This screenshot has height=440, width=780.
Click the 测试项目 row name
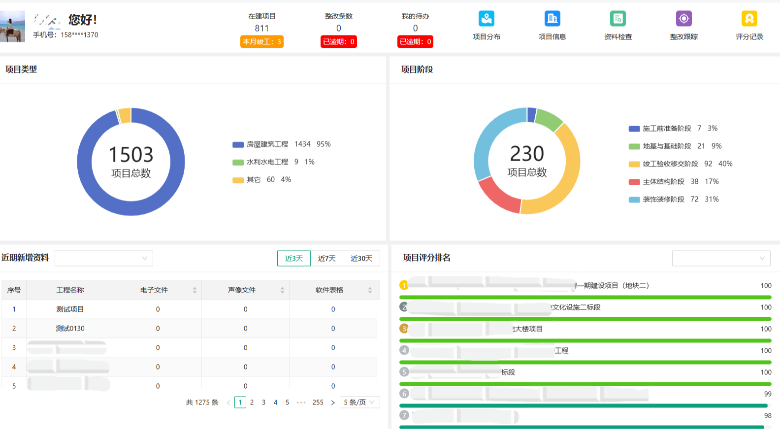(x=70, y=309)
